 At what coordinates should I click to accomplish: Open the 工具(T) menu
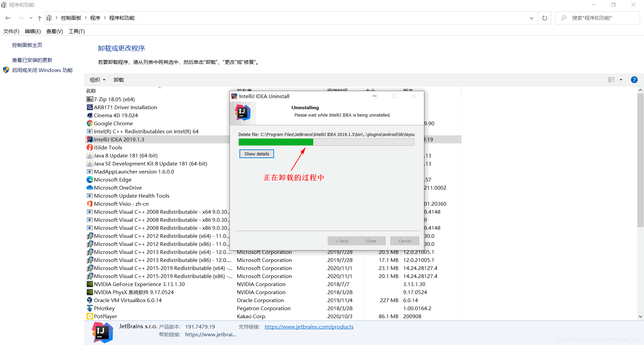click(76, 31)
